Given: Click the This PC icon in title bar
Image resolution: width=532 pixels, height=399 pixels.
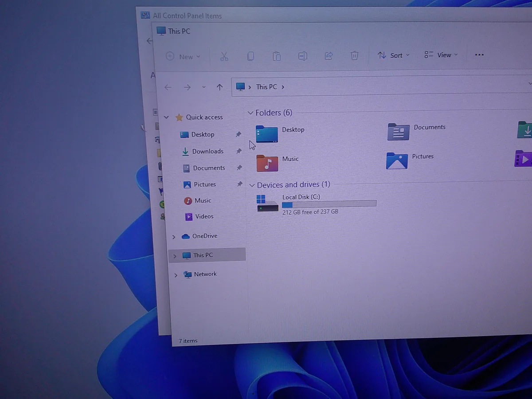Looking at the screenshot, I should point(161,31).
